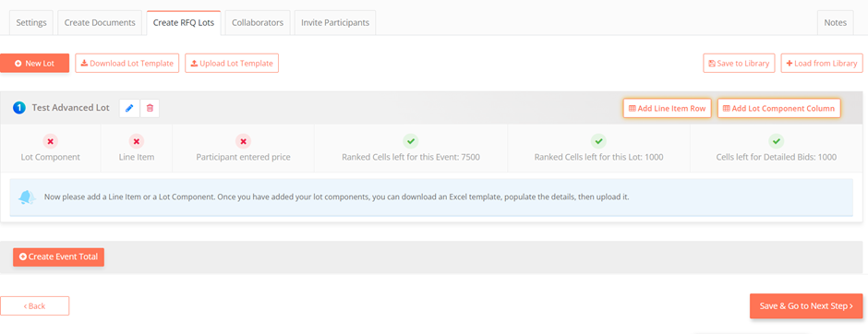Viewport: 868px width, 334px height.
Task: Open the Invite Participants tab
Action: [335, 23]
